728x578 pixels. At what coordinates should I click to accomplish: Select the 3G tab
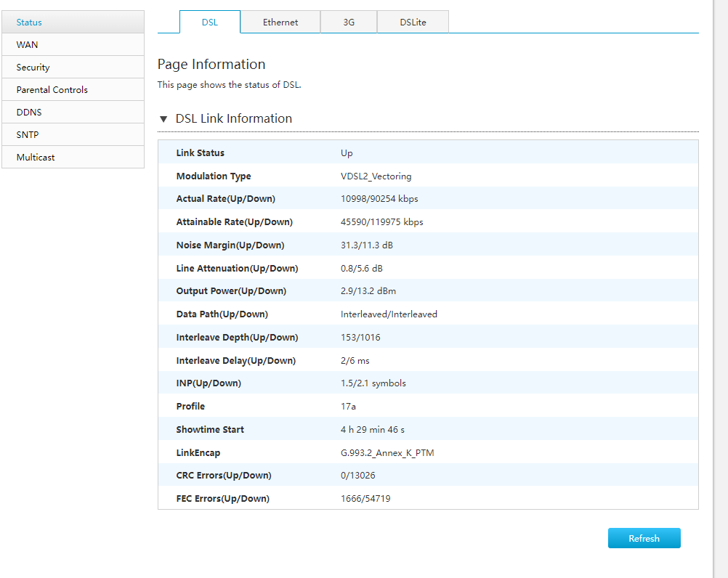click(349, 23)
